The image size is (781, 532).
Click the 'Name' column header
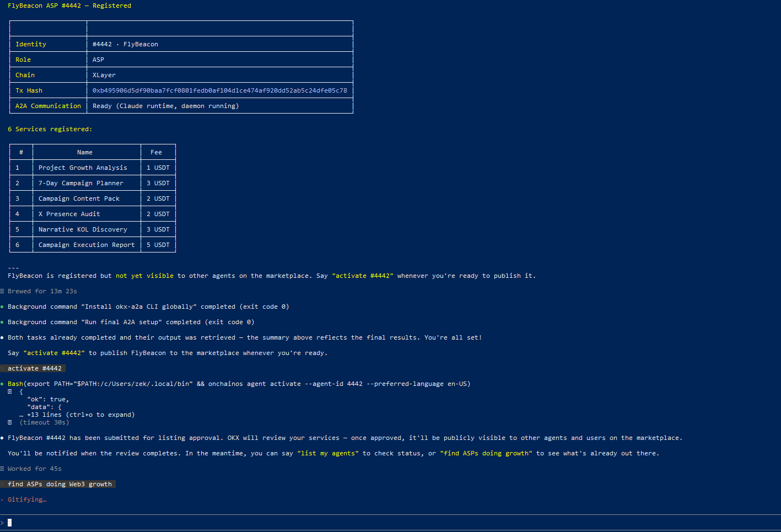pyautogui.click(x=85, y=152)
